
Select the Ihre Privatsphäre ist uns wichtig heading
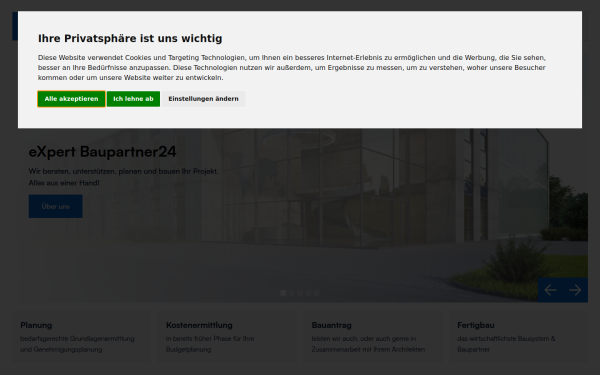(x=130, y=38)
